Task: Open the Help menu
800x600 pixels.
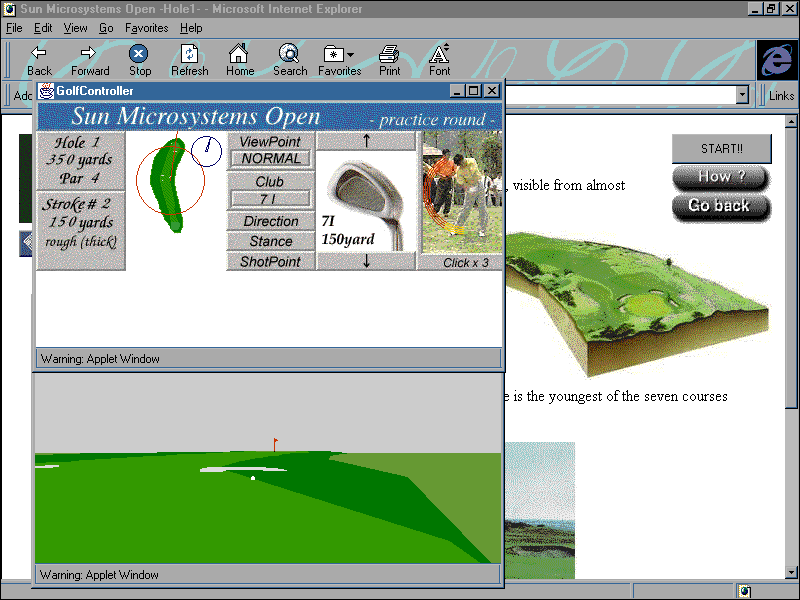Action: (x=191, y=28)
